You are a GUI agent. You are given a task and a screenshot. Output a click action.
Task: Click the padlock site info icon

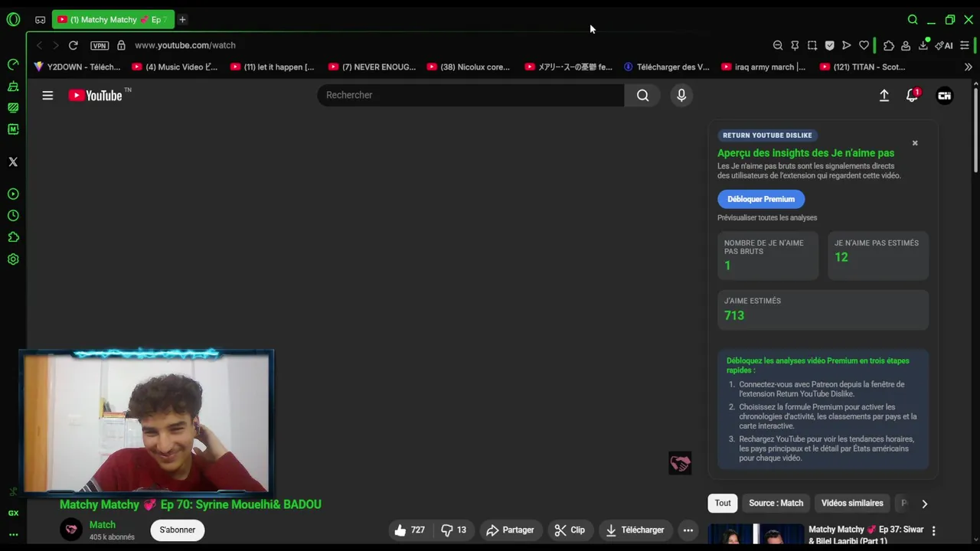tap(121, 45)
